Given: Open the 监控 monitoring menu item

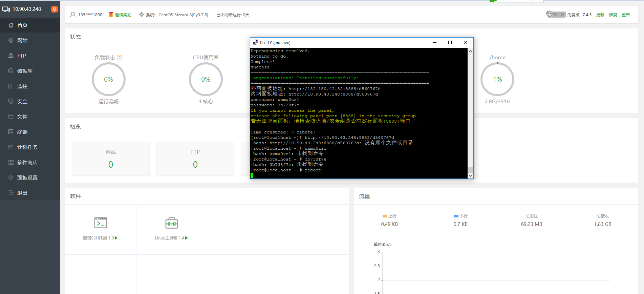Looking at the screenshot, I should coord(30,86).
